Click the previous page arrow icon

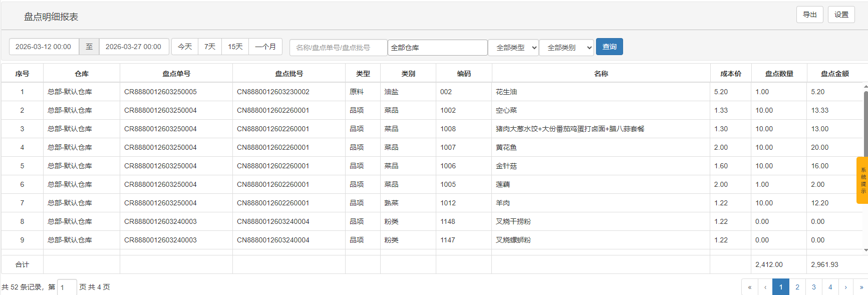(765, 287)
